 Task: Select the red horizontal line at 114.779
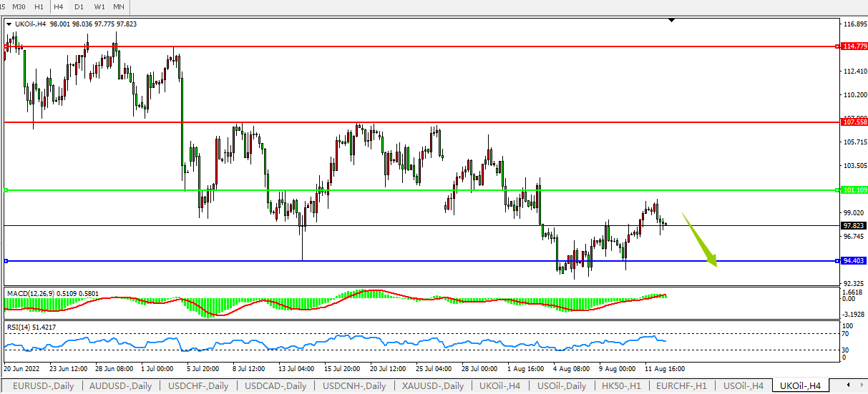point(429,46)
